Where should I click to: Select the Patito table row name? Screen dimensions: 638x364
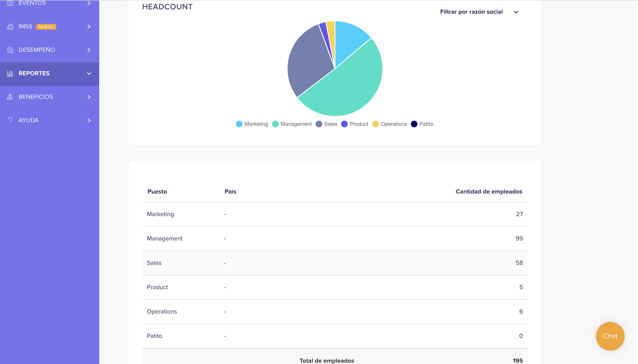154,336
